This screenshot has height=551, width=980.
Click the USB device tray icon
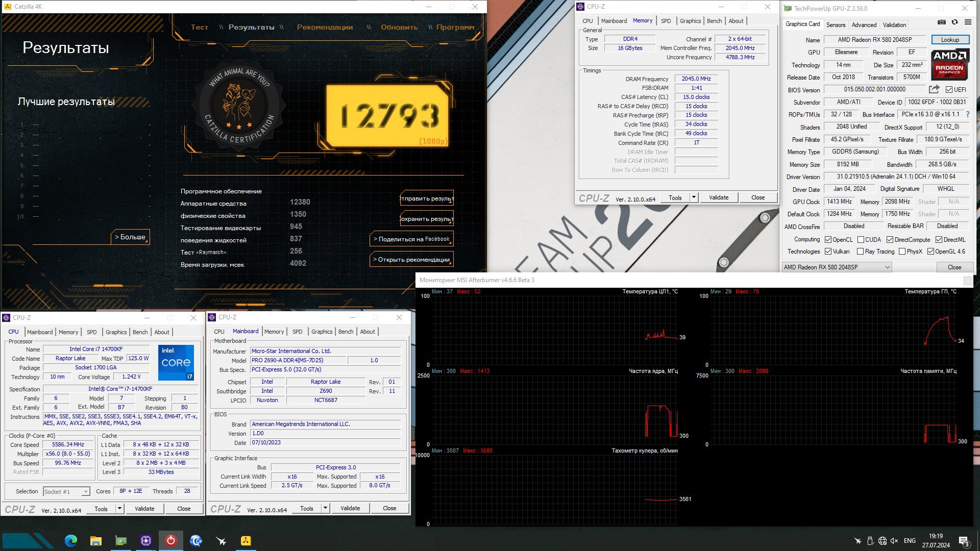pyautogui.click(x=870, y=541)
